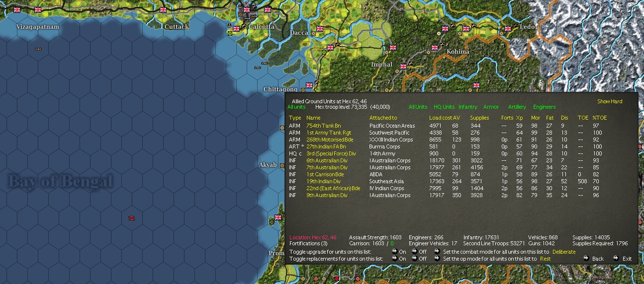Click arrow icon for op mode setting
644x284 pixels.
pyautogui.click(x=437, y=258)
